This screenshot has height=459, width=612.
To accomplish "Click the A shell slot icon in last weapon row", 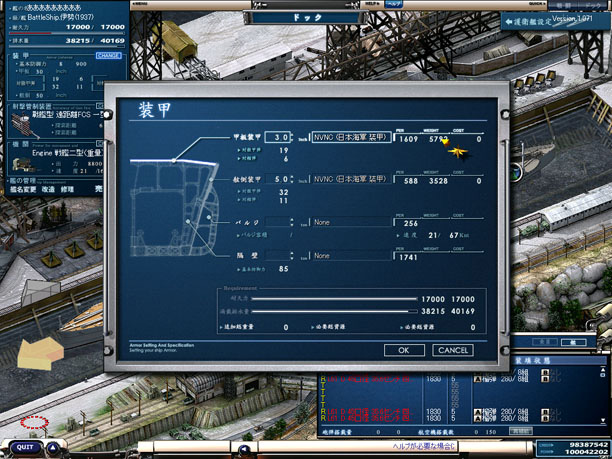I will point(477,418).
